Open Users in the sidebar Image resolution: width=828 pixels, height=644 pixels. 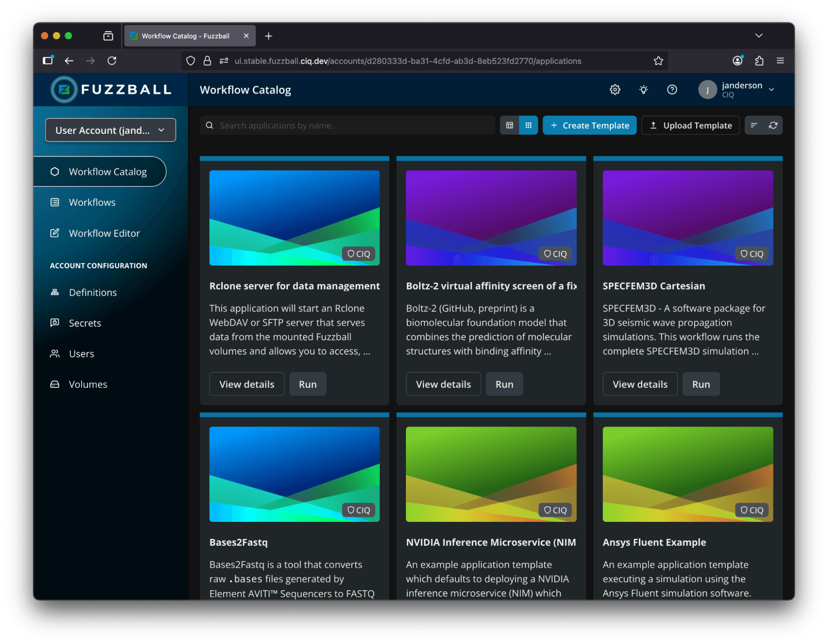82,354
